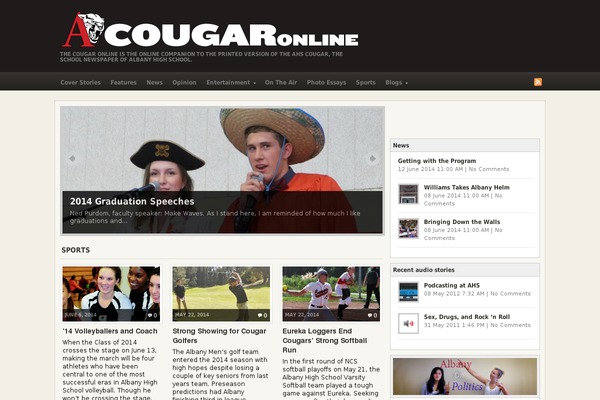Click comment bubble on softball photo

372,315
